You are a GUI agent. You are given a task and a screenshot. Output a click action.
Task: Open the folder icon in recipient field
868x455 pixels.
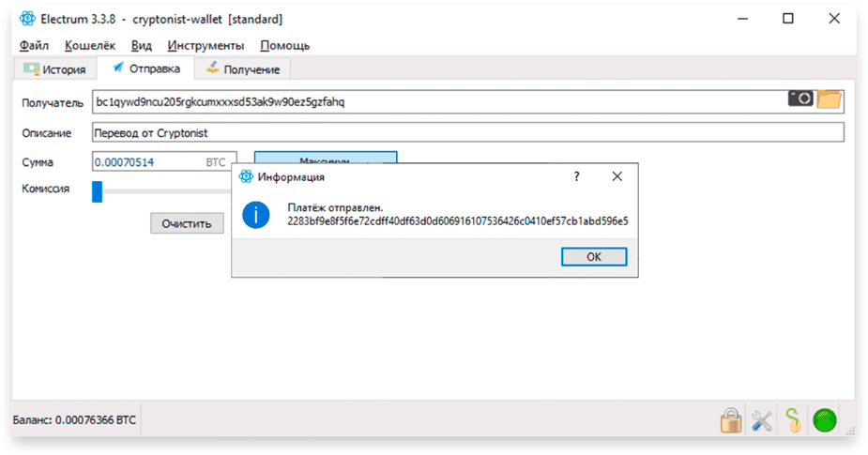tap(830, 99)
